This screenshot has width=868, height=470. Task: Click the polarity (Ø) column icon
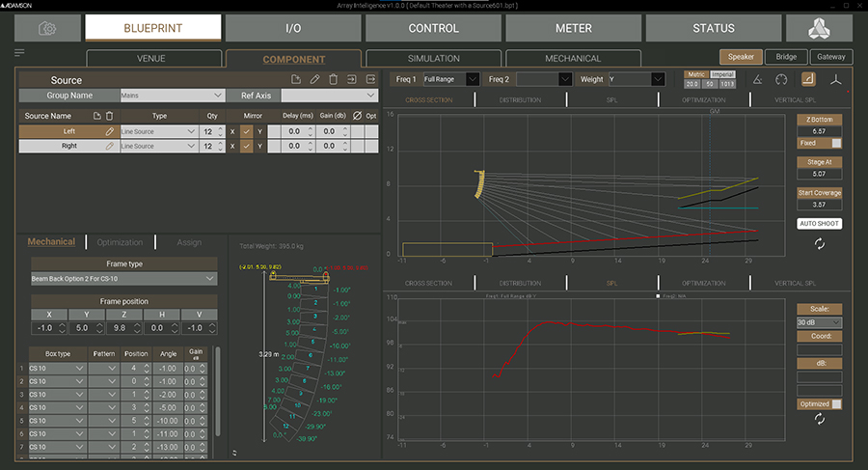pyautogui.click(x=357, y=115)
